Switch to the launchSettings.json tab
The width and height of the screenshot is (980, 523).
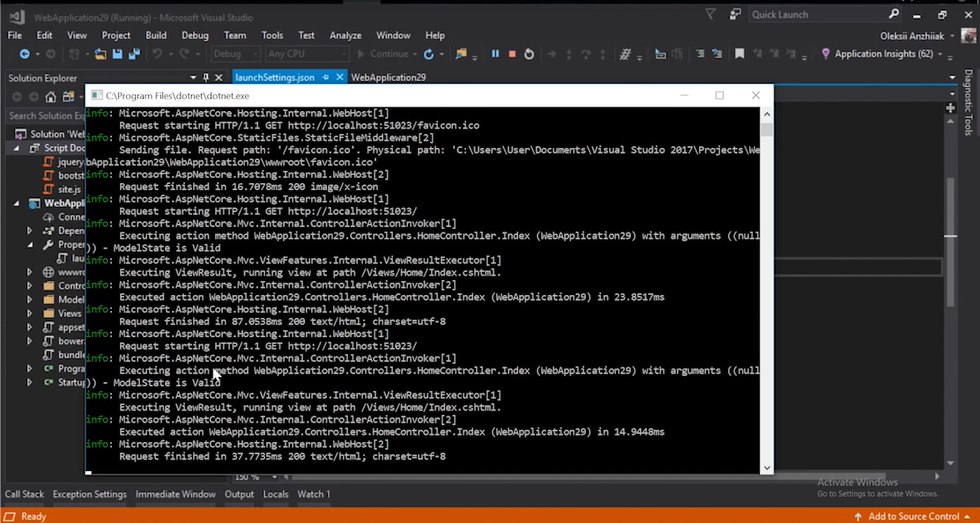[x=275, y=77]
